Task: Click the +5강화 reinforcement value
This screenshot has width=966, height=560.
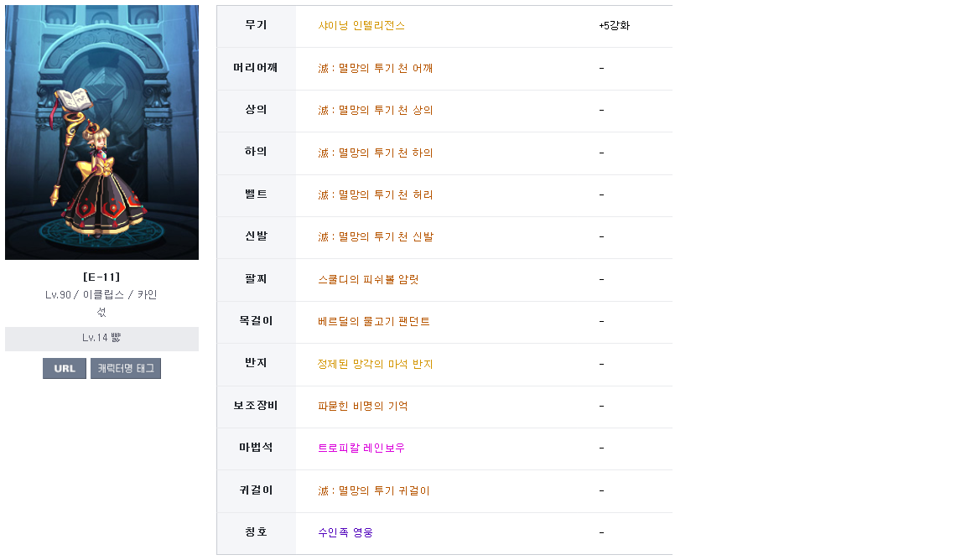Action: coord(614,26)
